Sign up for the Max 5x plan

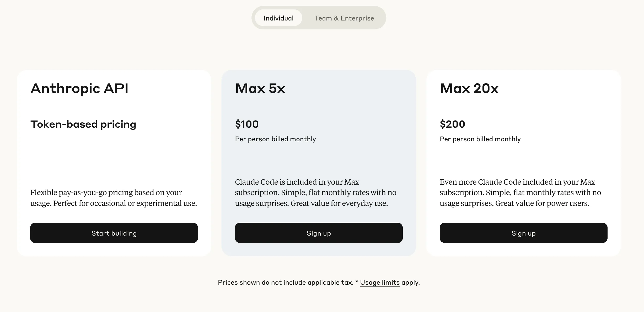coord(319,233)
